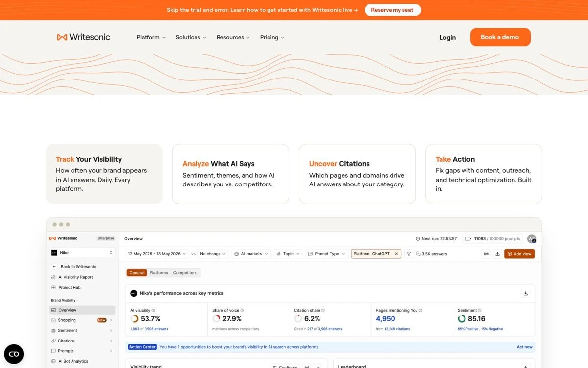Click the download icon next to Add view
Image resolution: width=588 pixels, height=368 pixels.
click(x=497, y=254)
